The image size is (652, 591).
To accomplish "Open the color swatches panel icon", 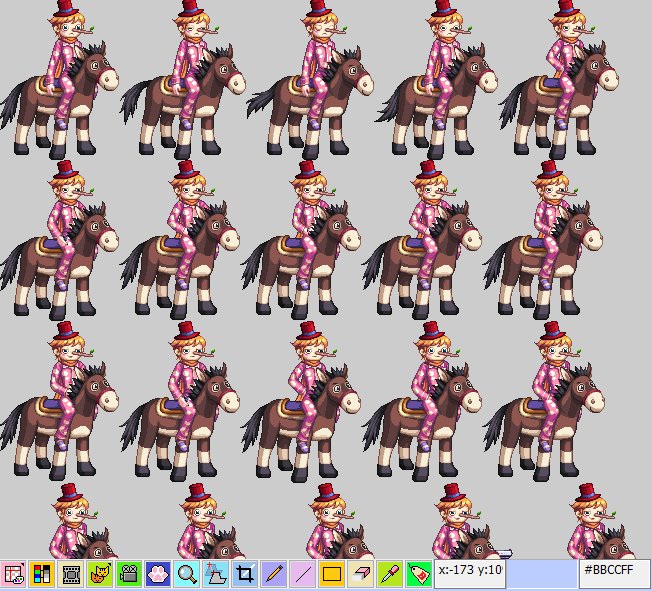I will (42, 574).
